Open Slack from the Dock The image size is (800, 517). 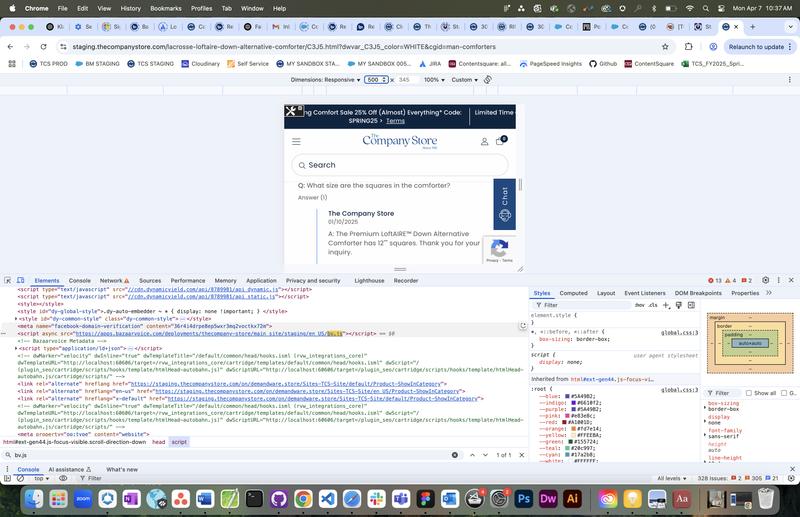[377, 498]
